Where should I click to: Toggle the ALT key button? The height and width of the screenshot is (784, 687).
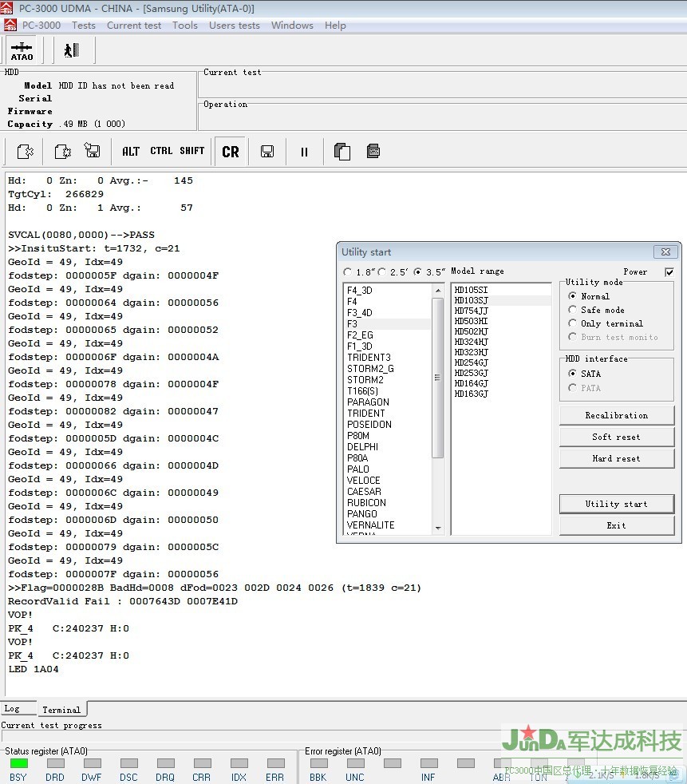tap(131, 151)
